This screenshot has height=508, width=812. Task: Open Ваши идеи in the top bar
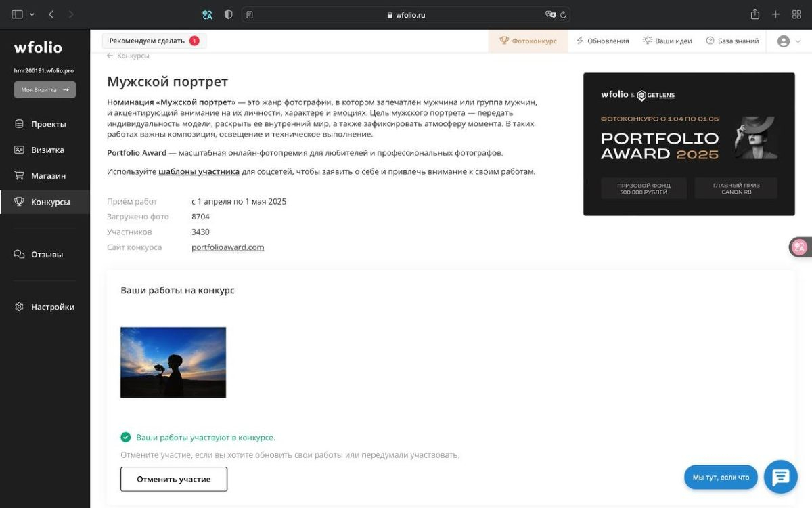(667, 41)
